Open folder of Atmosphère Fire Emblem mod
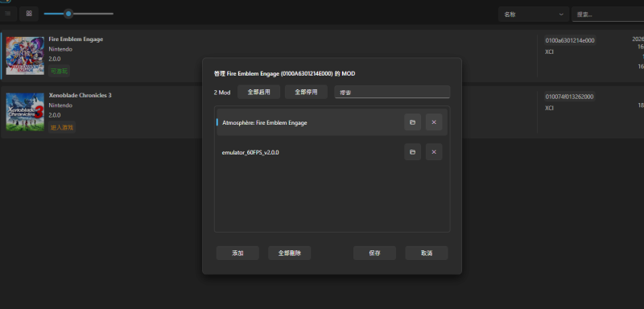Viewport: 644px width, 309px height. coord(412,122)
